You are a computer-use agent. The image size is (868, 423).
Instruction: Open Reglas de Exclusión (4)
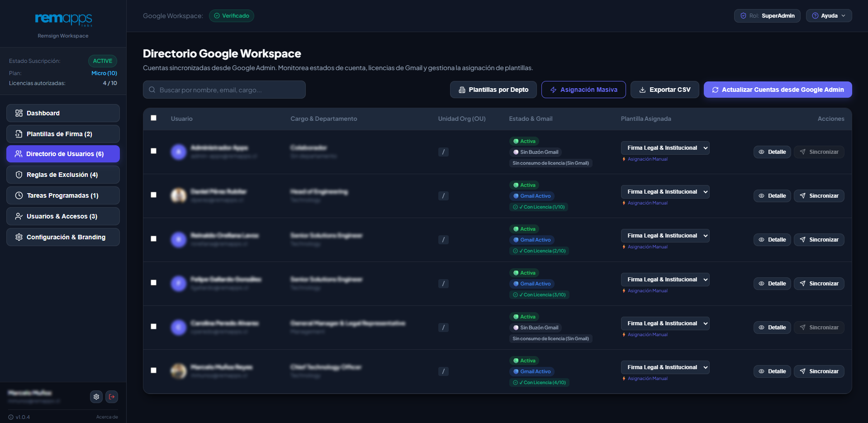(63, 175)
